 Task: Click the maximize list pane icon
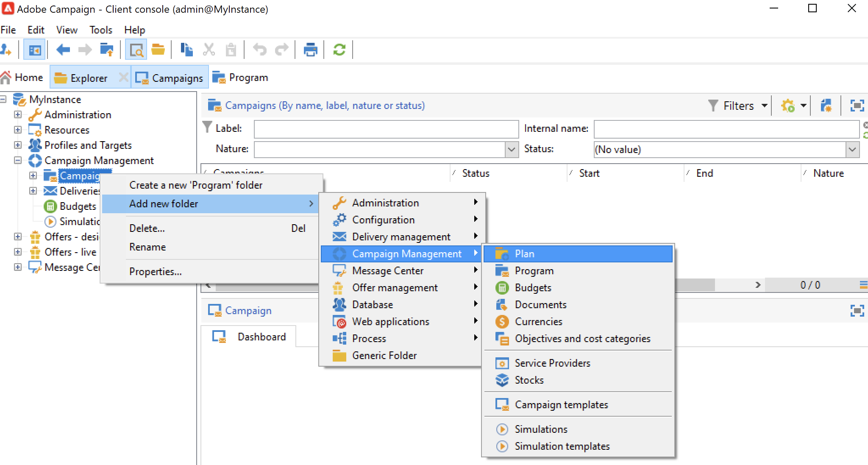[857, 106]
